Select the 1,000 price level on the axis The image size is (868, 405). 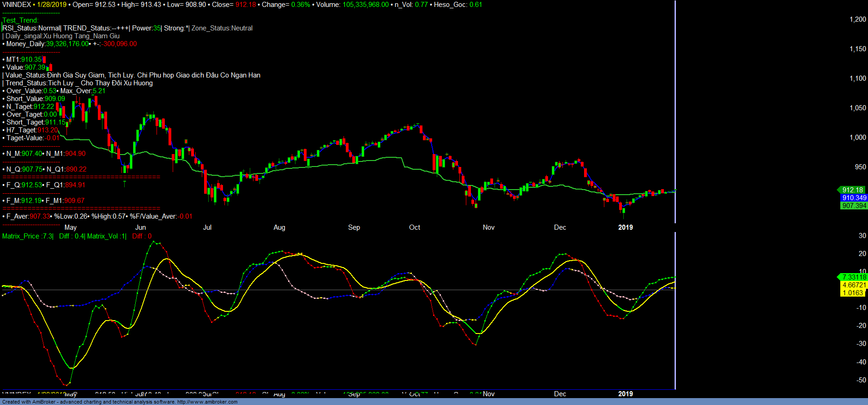[858, 137]
